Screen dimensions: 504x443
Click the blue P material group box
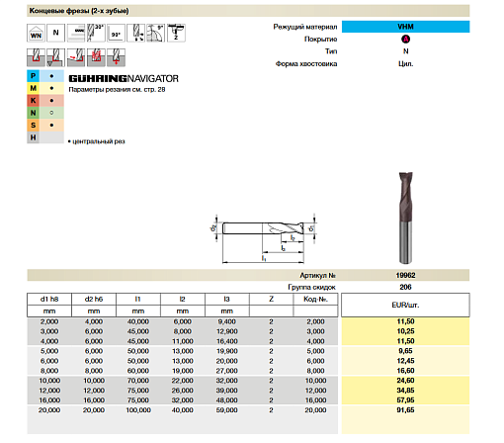pyautogui.click(x=33, y=76)
